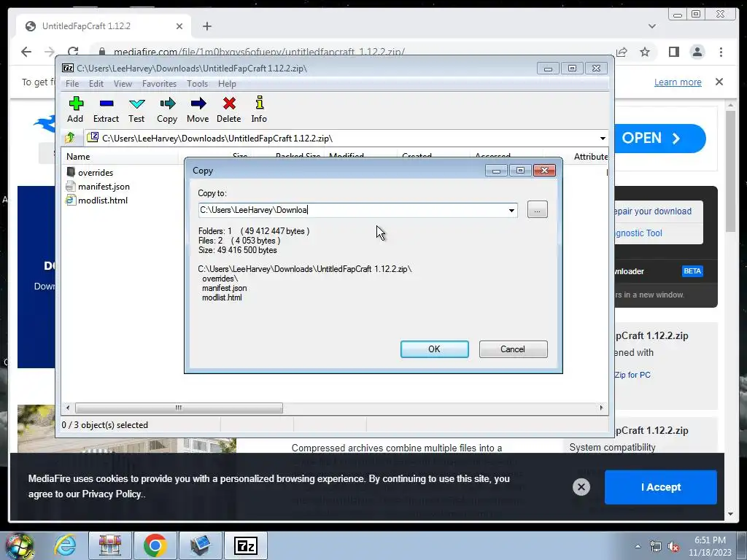Click the left scroll arrow in the file list
747x560 pixels.
(x=68, y=408)
